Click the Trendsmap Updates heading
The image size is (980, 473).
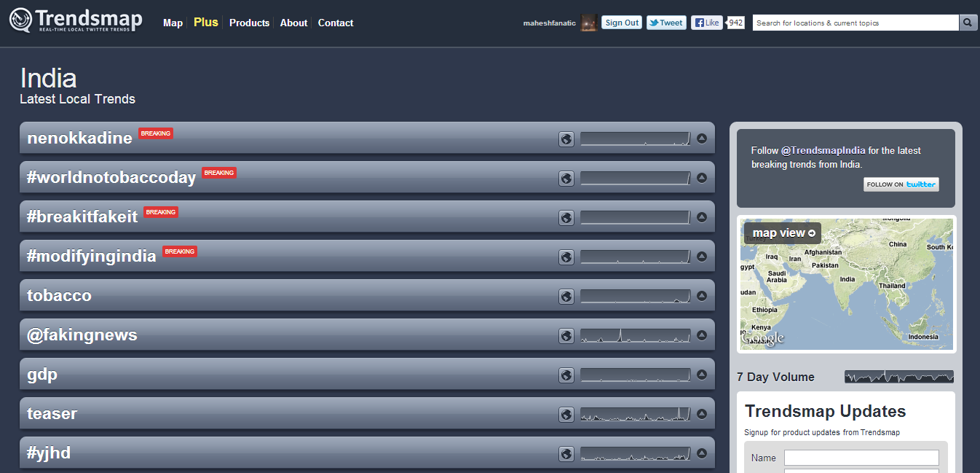point(826,411)
